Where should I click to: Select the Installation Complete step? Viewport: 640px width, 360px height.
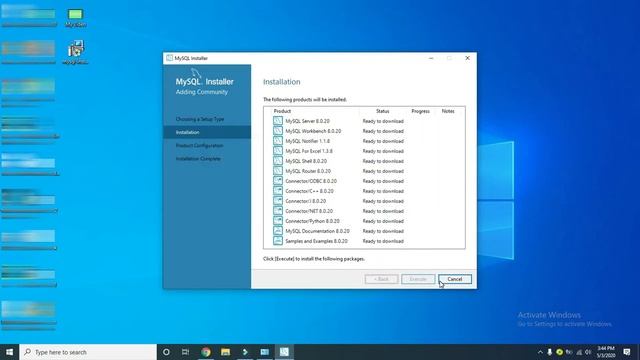pyautogui.click(x=198, y=158)
